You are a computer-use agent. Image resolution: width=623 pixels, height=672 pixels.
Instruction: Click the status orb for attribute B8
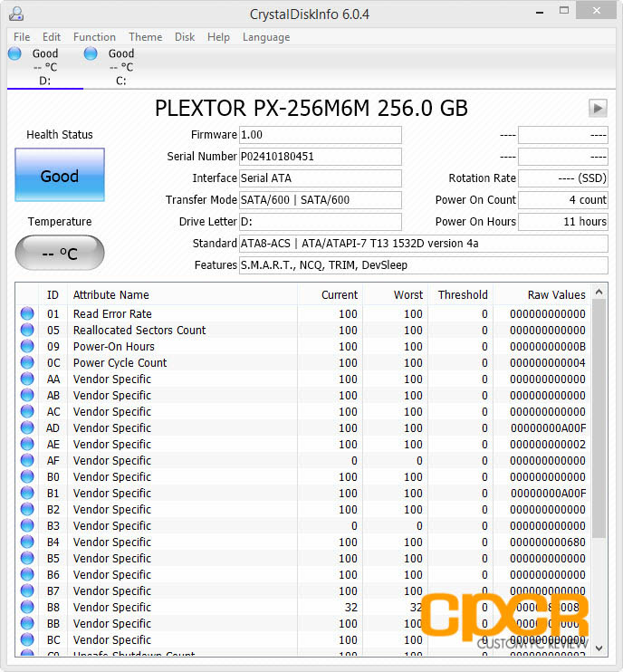pos(27,607)
